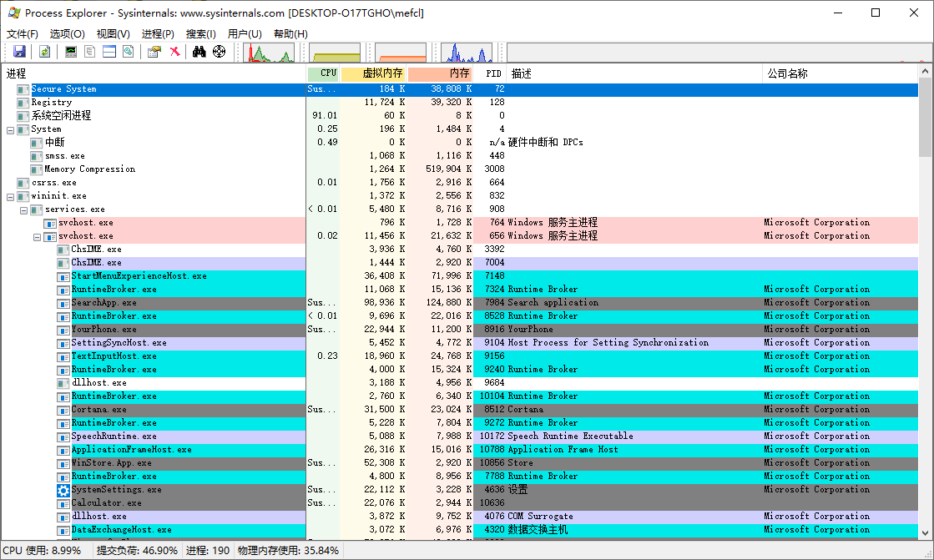Open System Information from the toolbar
The width and height of the screenshot is (934, 560).
point(71,52)
